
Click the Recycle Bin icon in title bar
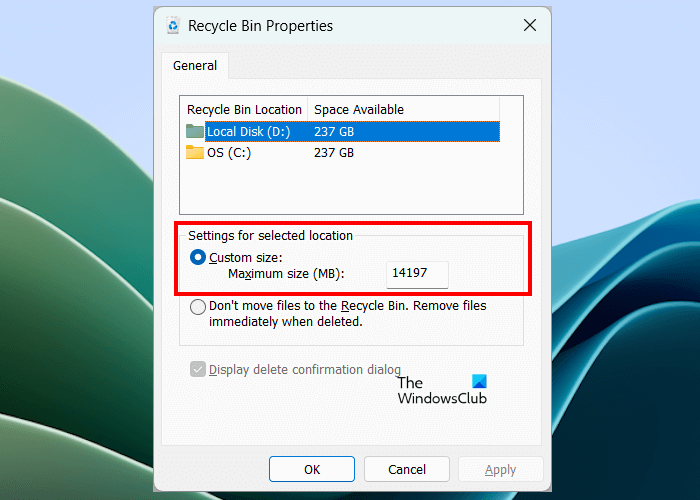click(x=174, y=26)
